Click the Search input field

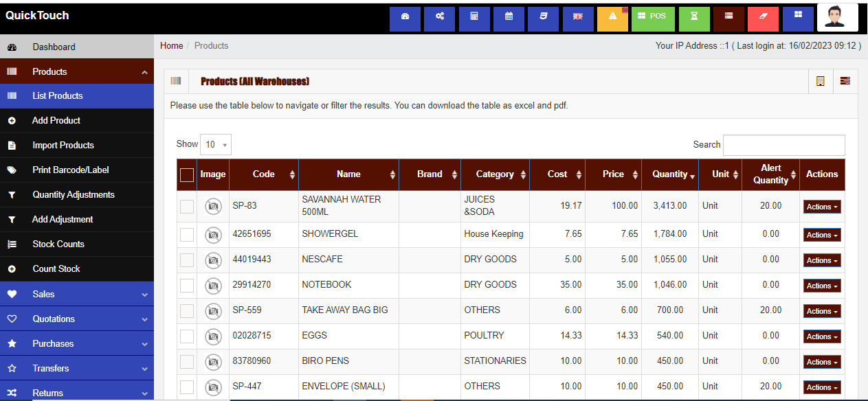[x=783, y=145]
